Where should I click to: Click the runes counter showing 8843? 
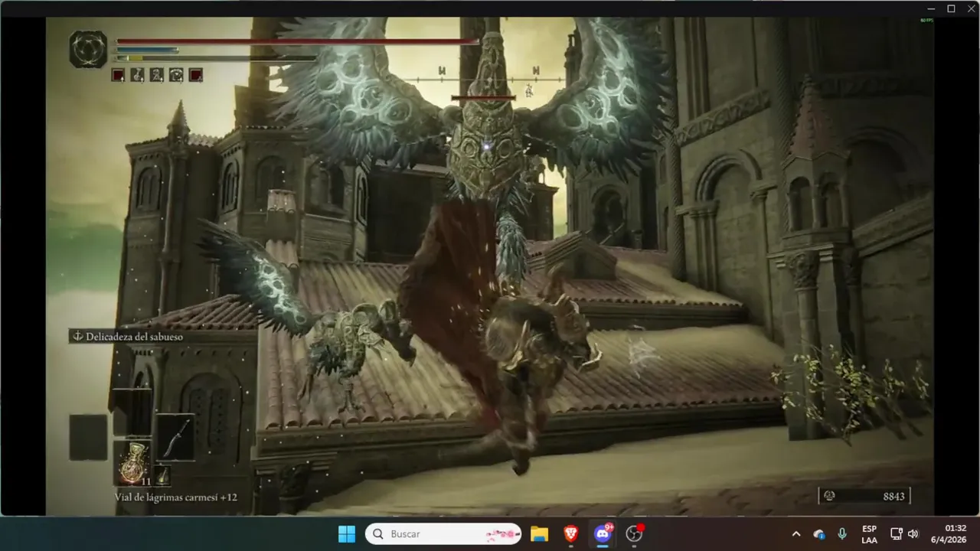click(x=864, y=496)
